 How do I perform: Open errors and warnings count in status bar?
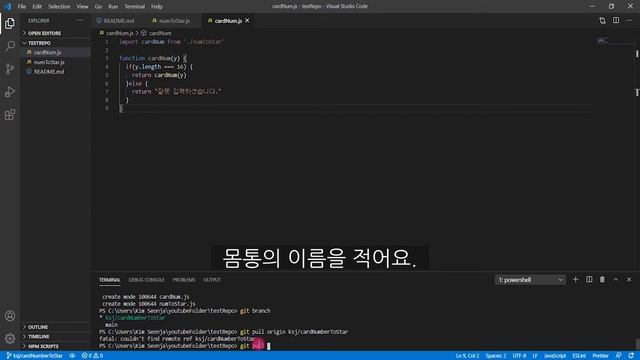pyautogui.click(x=92, y=356)
